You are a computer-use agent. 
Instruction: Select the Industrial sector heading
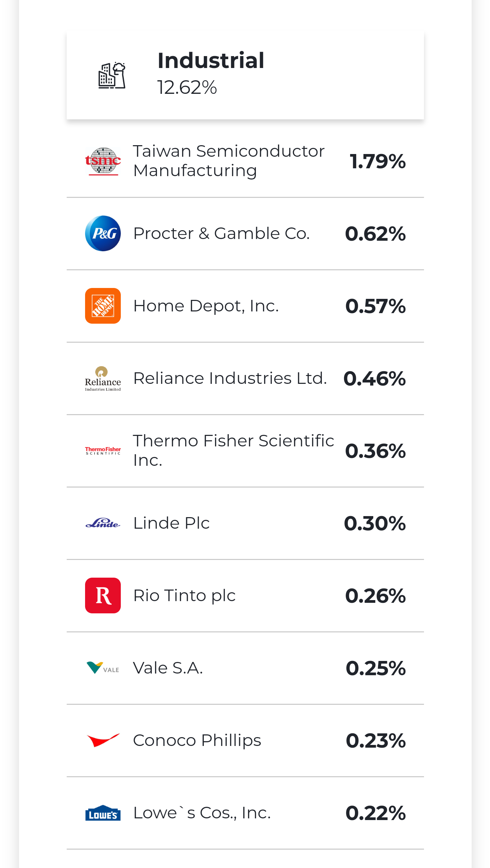[x=211, y=61]
